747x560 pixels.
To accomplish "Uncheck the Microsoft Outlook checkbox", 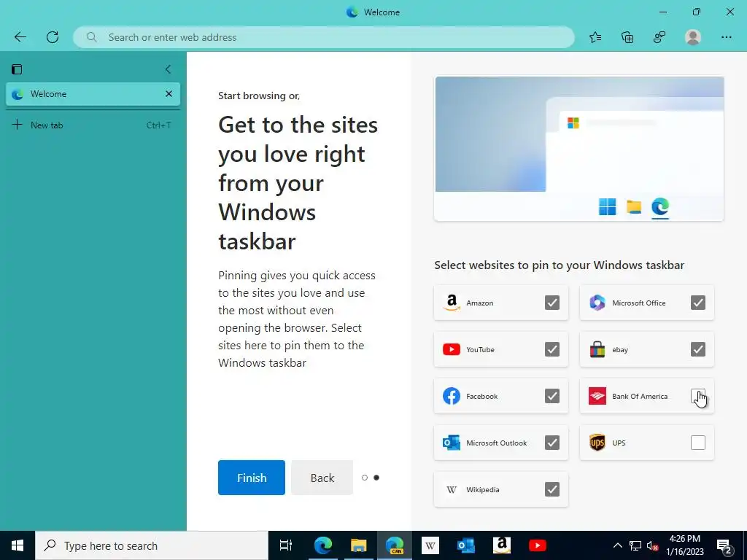I will click(552, 443).
